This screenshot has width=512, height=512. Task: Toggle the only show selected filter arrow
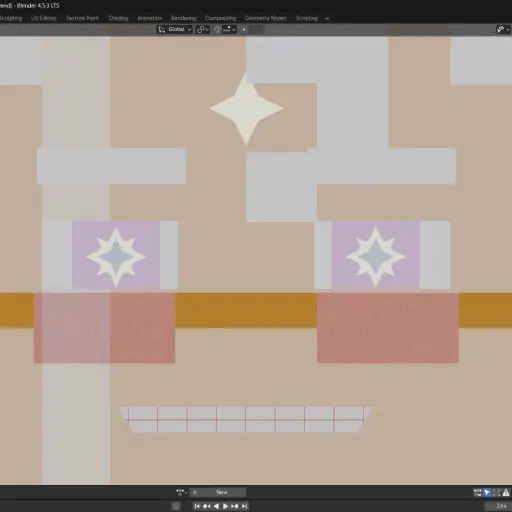(487, 492)
